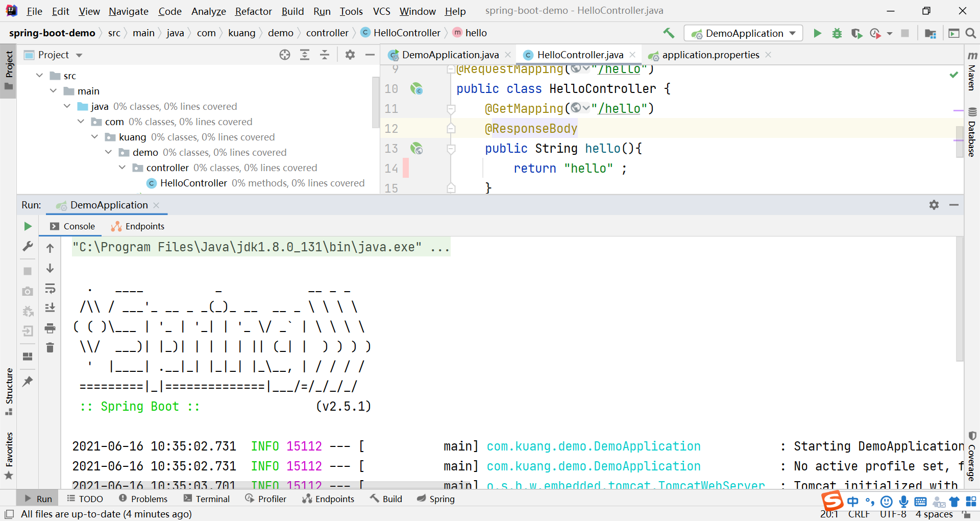The height and width of the screenshot is (521, 980).
Task: Click the wrench icon in Run panel
Action: 28,247
